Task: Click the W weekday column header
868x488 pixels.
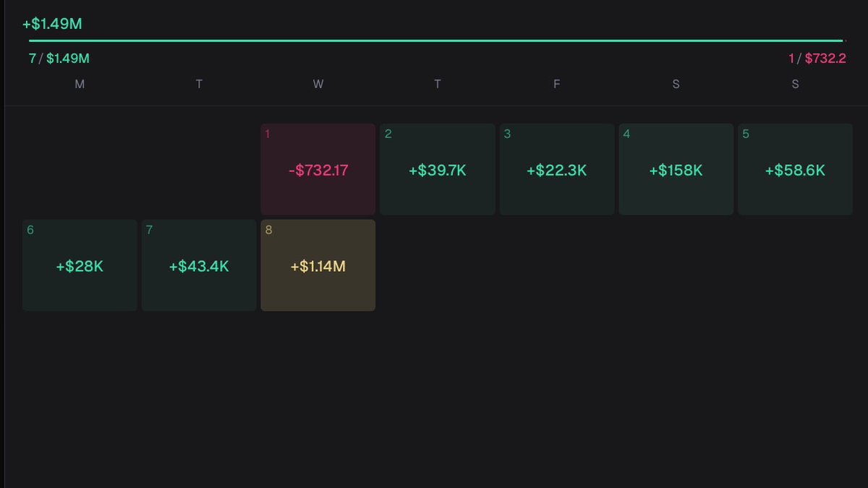Action: coord(318,85)
